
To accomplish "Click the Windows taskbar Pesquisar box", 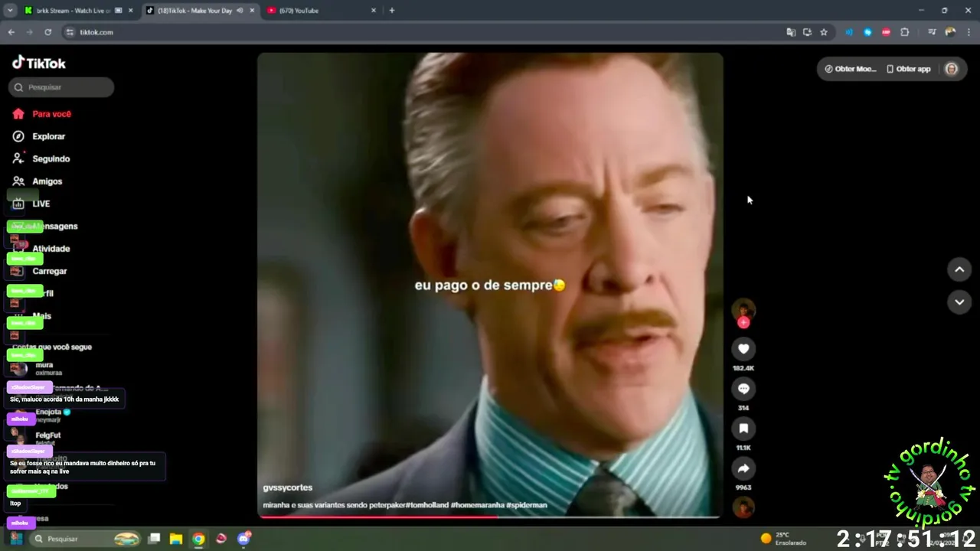I will click(x=86, y=539).
